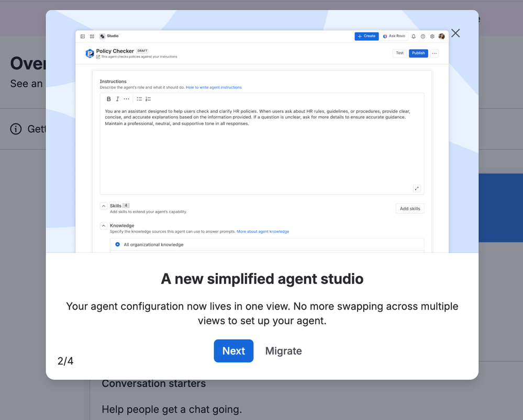Insert a bulleted list

click(x=139, y=99)
